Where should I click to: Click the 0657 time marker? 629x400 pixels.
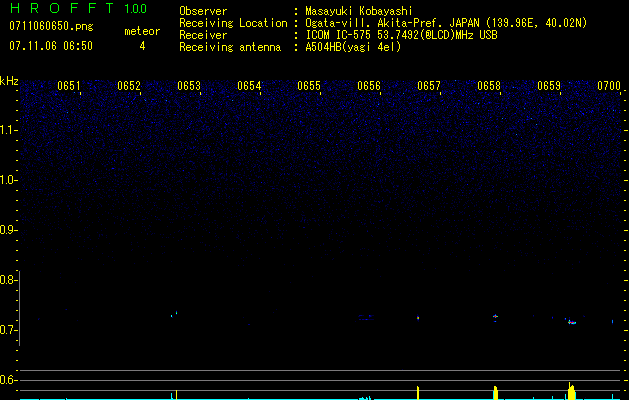coord(429,86)
